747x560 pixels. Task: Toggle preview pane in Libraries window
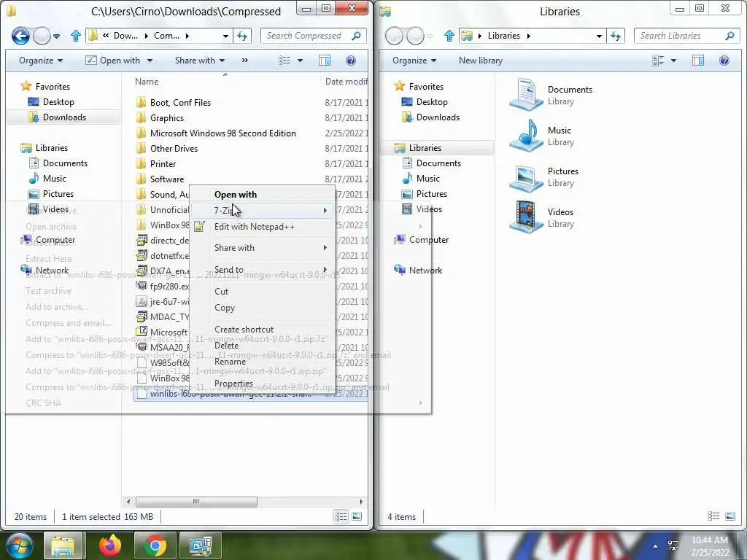click(x=698, y=61)
